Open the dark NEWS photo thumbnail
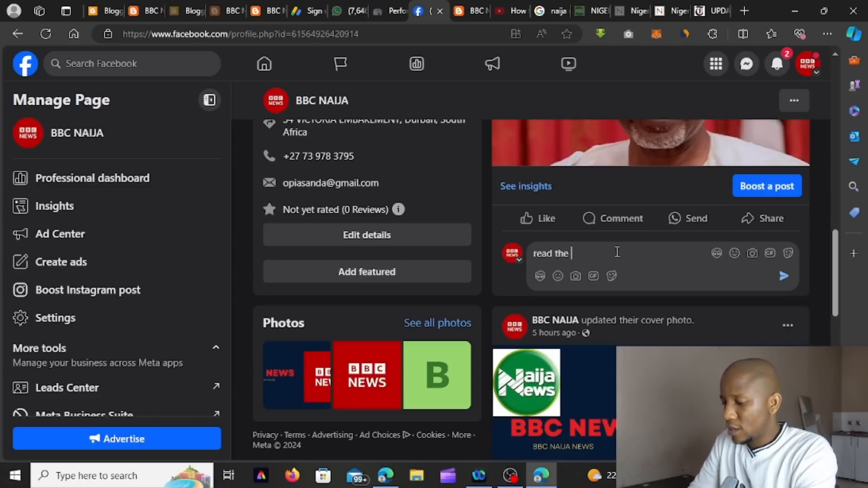The height and width of the screenshot is (488, 868). [297, 375]
